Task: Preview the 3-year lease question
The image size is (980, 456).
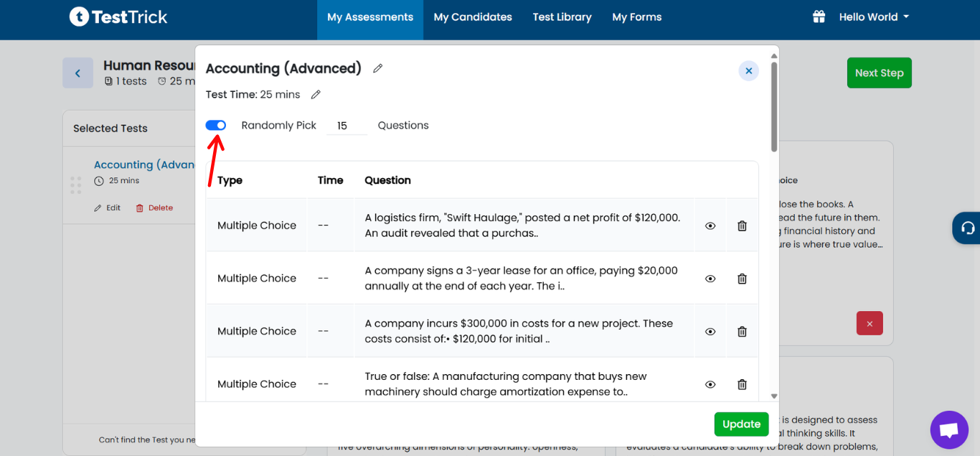Action: pyautogui.click(x=710, y=279)
